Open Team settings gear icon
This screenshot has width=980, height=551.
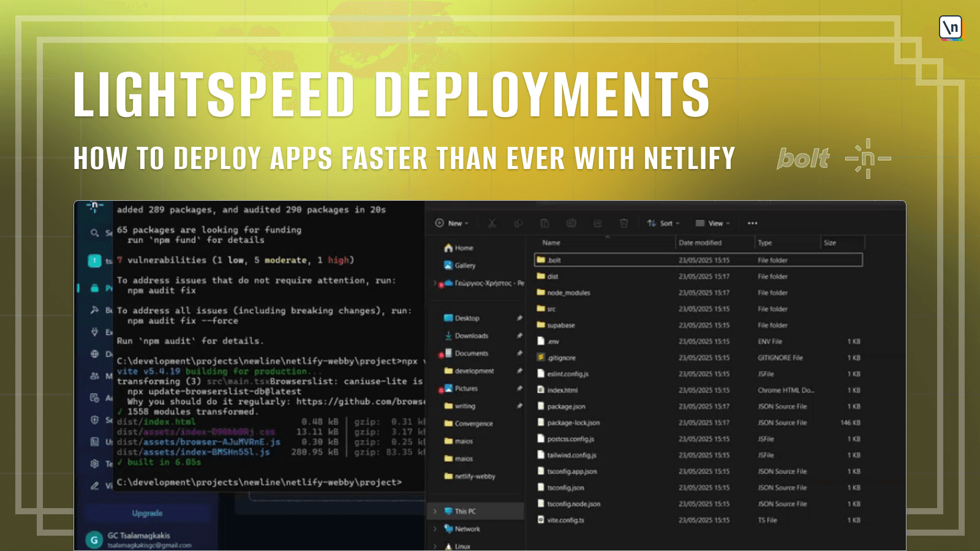94,463
